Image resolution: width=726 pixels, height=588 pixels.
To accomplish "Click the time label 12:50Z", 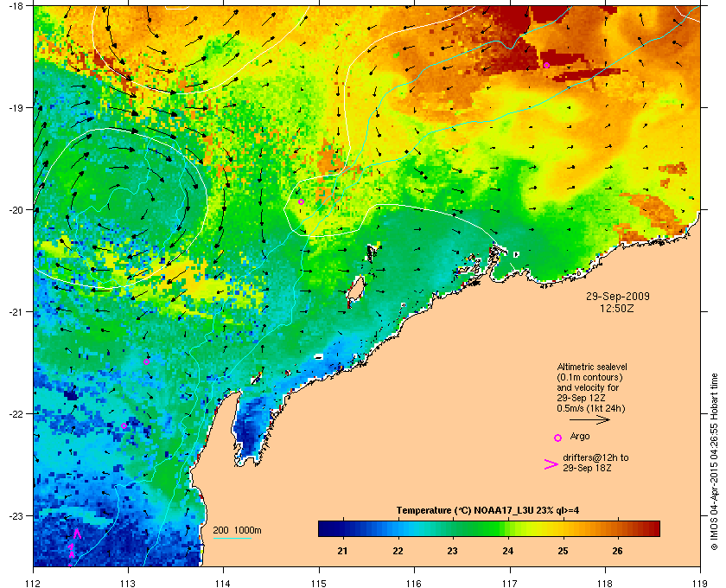I will 617,308.
